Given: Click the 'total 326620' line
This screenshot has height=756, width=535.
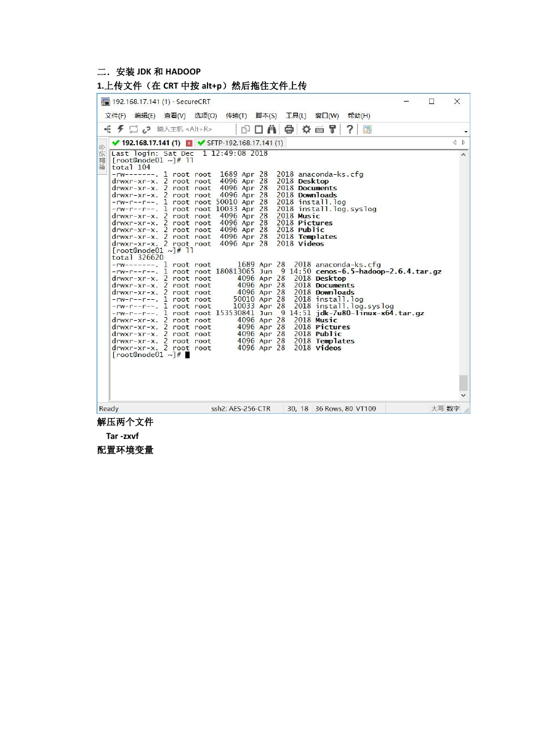Looking at the screenshot, I should coord(137,258).
